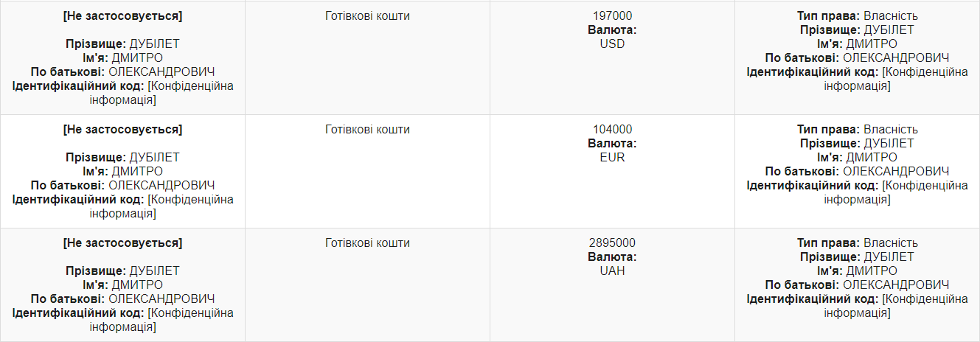Click the USD currency text

pyautogui.click(x=612, y=44)
